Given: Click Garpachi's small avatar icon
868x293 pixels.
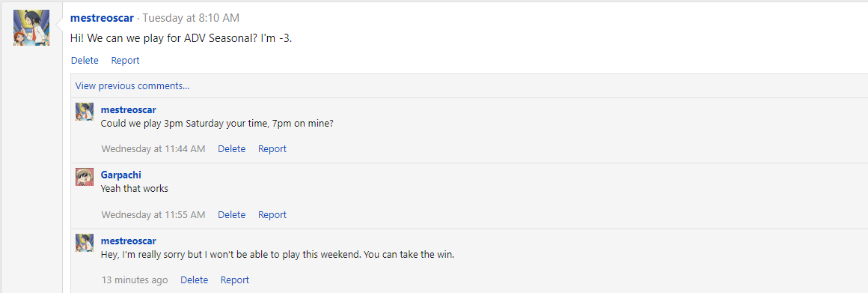Looking at the screenshot, I should point(84,177).
